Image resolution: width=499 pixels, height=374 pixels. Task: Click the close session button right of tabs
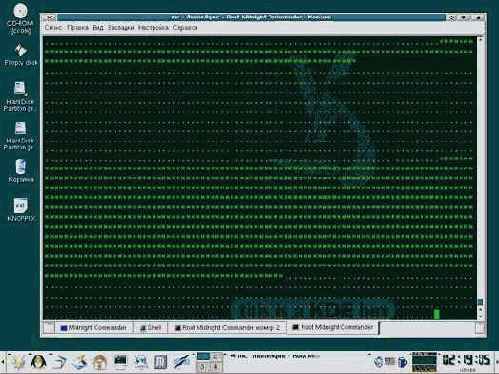point(480,328)
